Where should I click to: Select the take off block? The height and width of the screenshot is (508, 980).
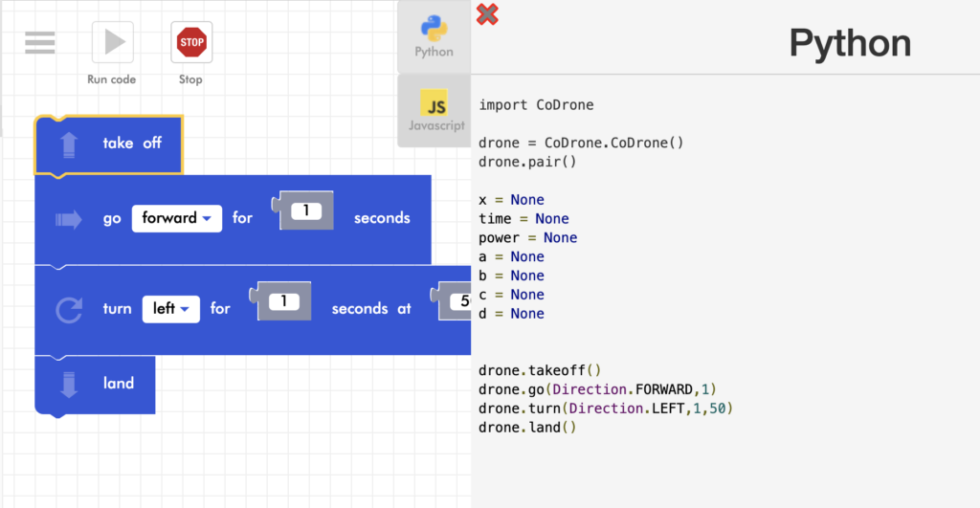point(134,144)
